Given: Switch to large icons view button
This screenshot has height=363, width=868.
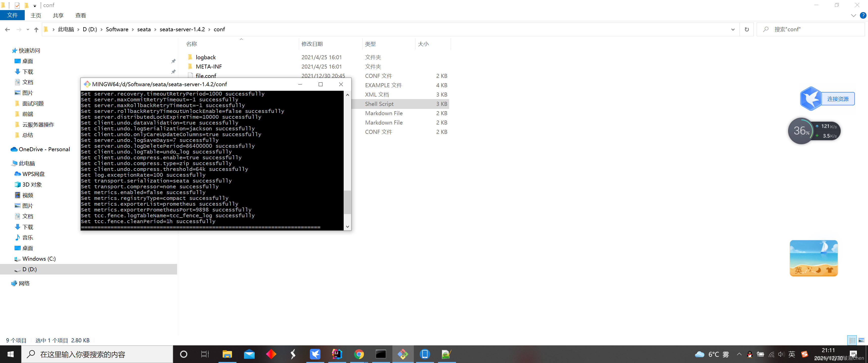Looking at the screenshot, I should [x=861, y=340].
